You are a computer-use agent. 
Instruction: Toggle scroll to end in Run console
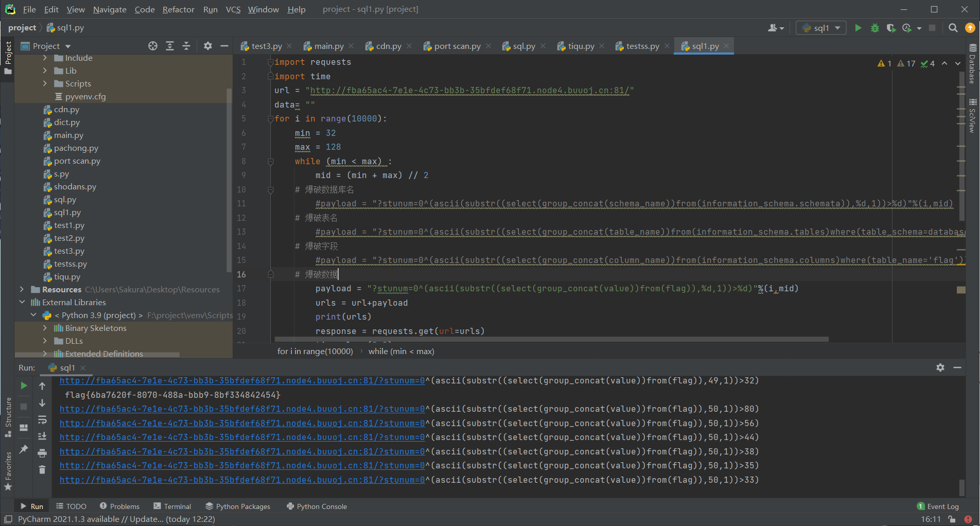pyautogui.click(x=42, y=436)
